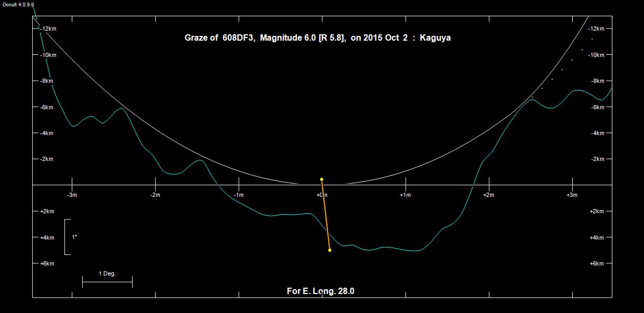Click the '+3m' time axis label

pos(572,195)
